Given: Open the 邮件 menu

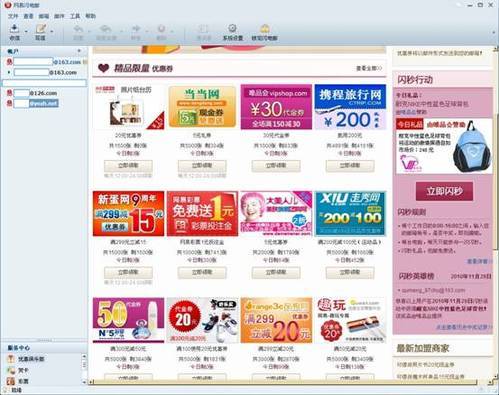Looking at the screenshot, I should click(59, 16).
